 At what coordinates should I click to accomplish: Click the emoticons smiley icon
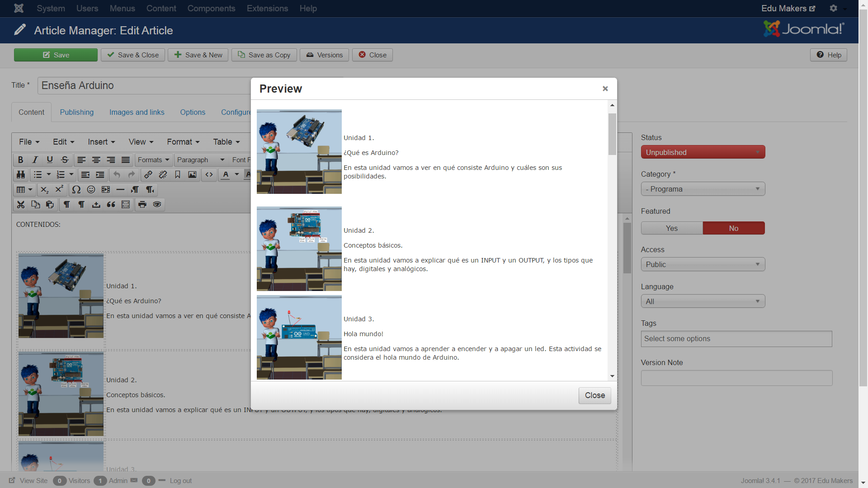pyautogui.click(x=91, y=190)
